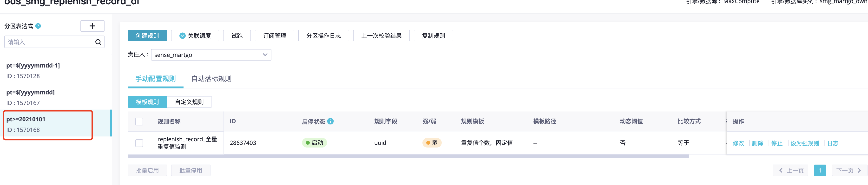Click the search magnifier icon

(98, 42)
